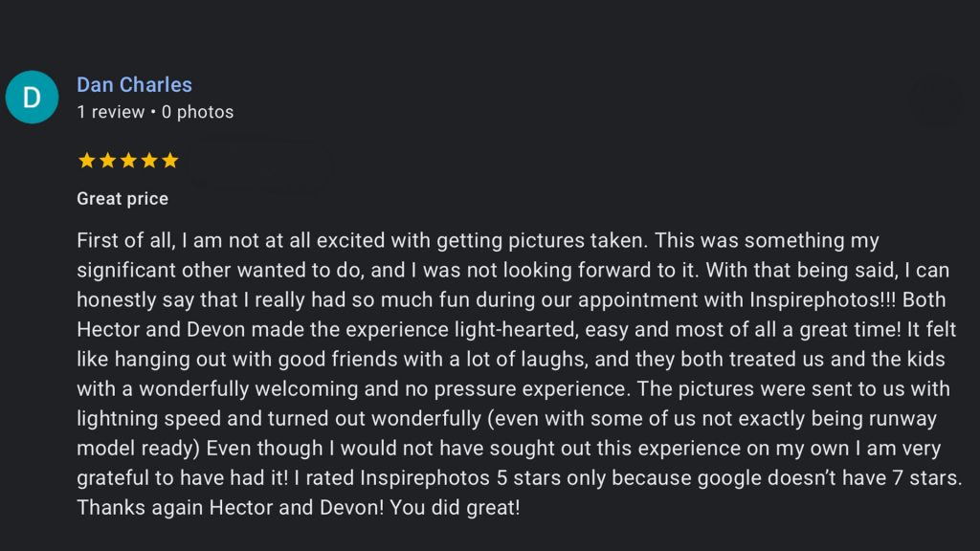
Task: Click the '1 review • 0 photos' info line
Action: (154, 112)
